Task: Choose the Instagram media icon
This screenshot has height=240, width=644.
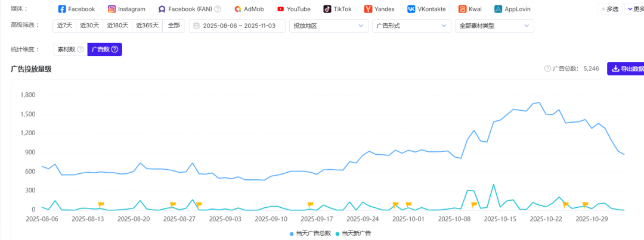Action: [x=112, y=9]
